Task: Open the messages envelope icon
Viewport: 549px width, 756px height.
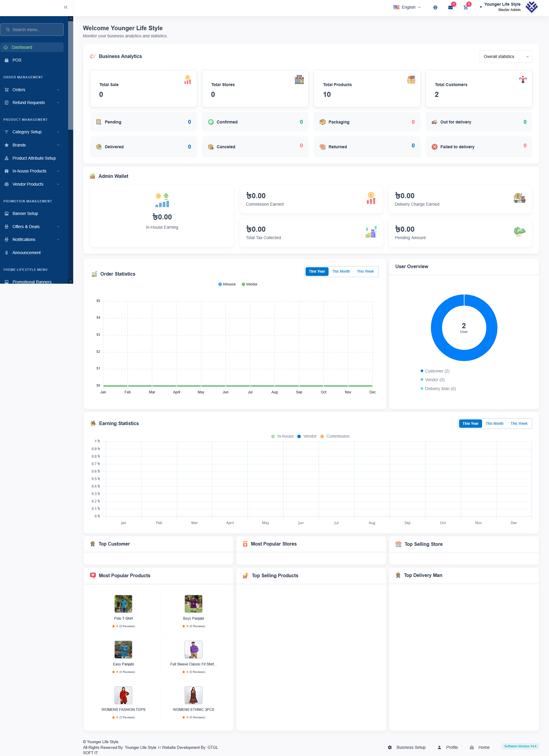Action: [450, 7]
